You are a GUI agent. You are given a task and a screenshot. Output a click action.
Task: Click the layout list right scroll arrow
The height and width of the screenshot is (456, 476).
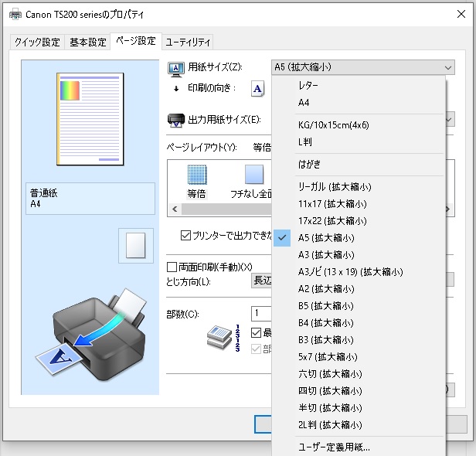point(448,209)
